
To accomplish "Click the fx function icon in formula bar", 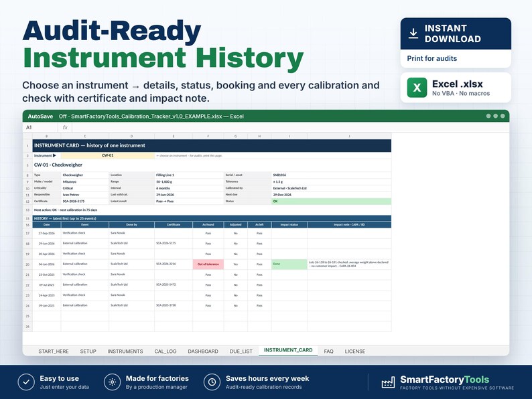I will [65, 127].
